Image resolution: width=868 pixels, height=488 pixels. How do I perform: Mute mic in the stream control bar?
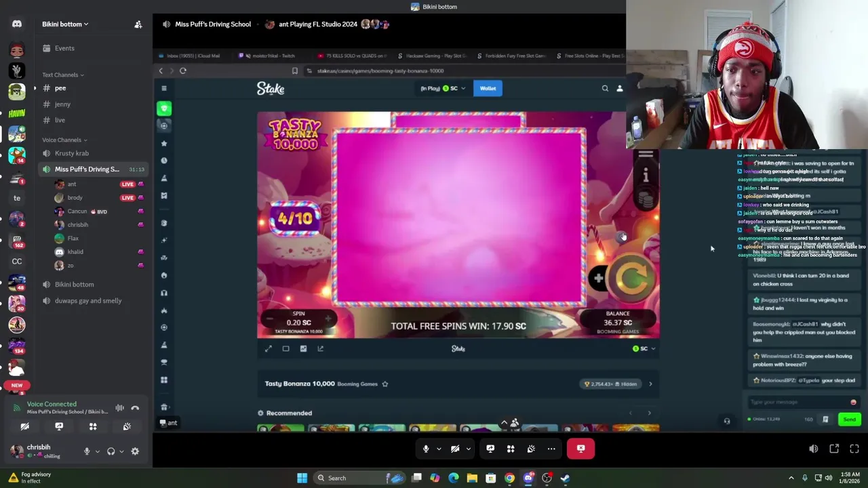tap(426, 449)
